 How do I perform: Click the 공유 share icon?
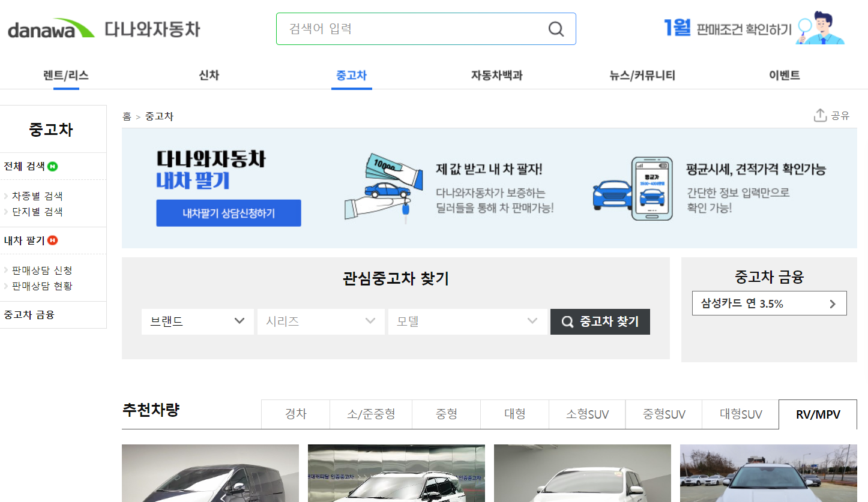click(831, 115)
